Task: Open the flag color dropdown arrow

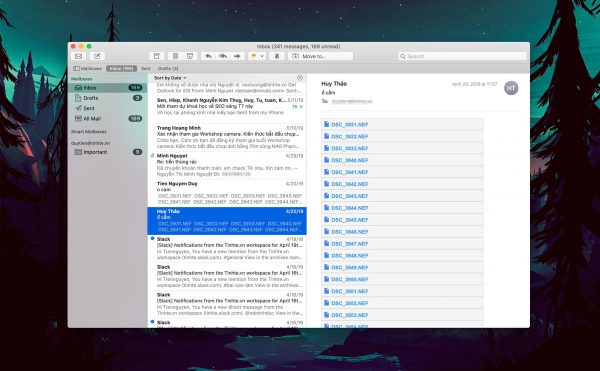Action: 262,56
